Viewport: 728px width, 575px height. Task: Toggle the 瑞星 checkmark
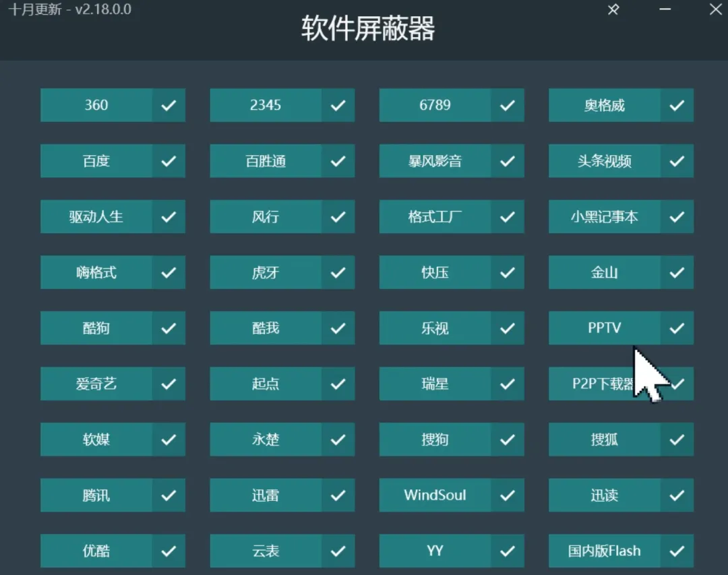[508, 384]
